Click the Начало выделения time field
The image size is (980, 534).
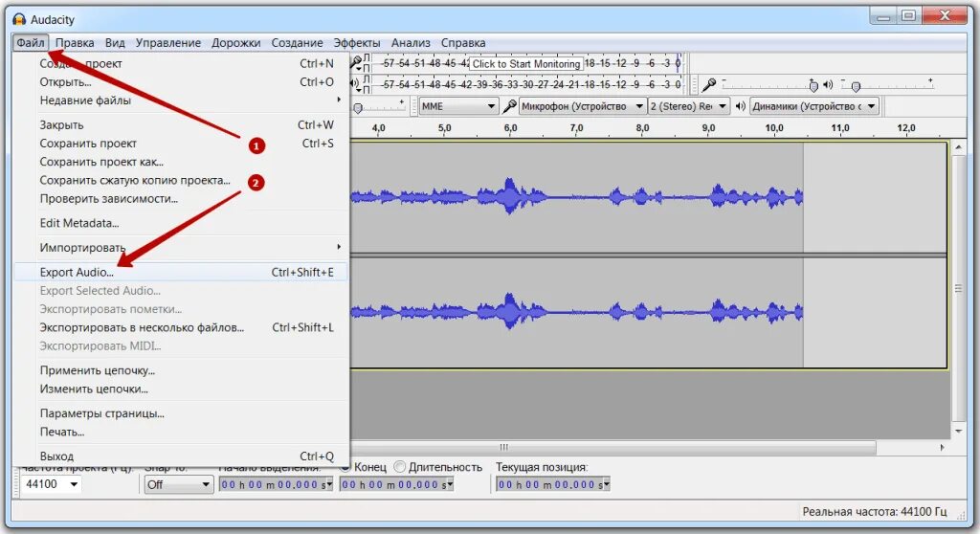click(x=275, y=484)
